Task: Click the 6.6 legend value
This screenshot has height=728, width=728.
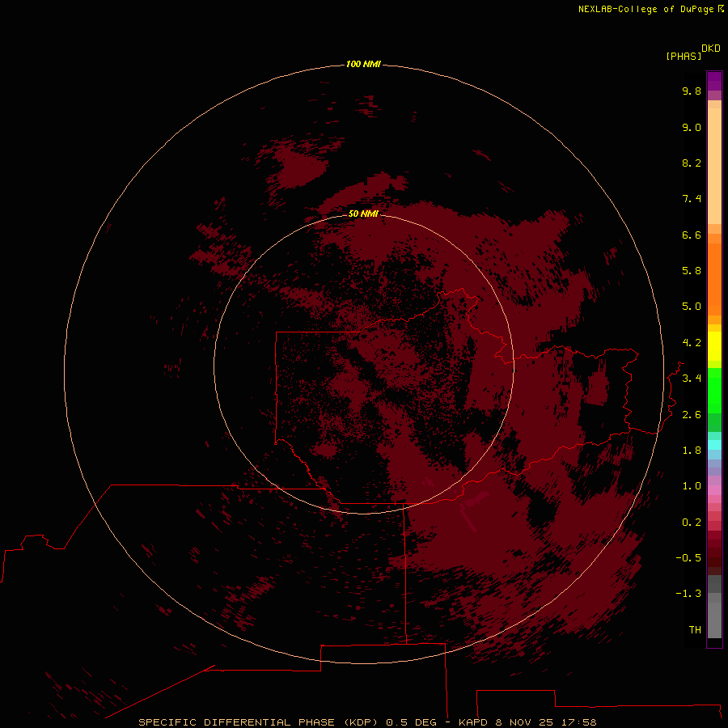Action: coord(692,235)
